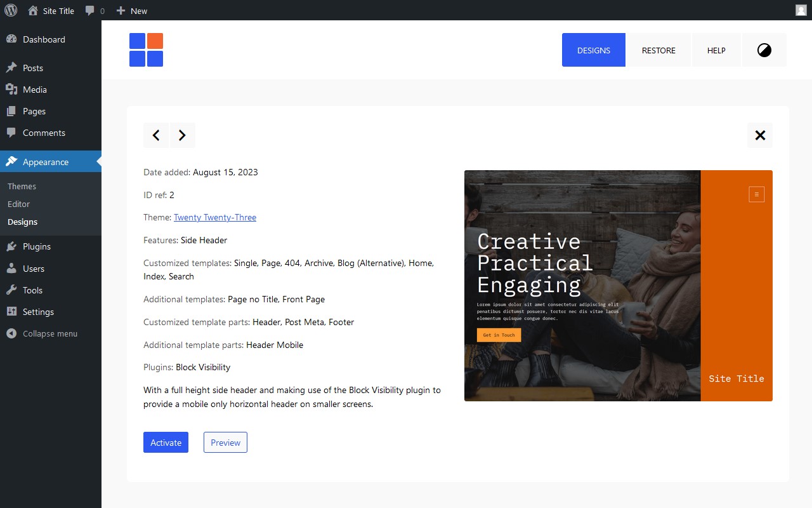Close the design details panel
The width and height of the screenshot is (812, 508).
click(760, 135)
